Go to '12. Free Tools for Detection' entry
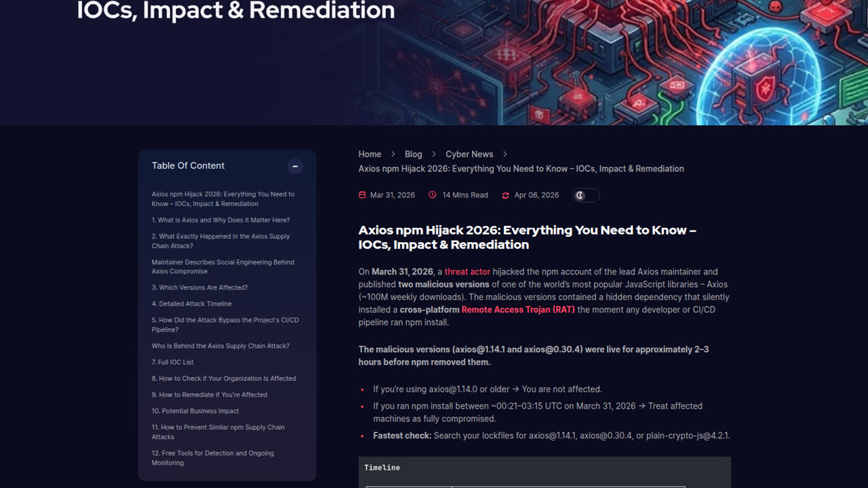The height and width of the screenshot is (488, 868). click(x=213, y=457)
